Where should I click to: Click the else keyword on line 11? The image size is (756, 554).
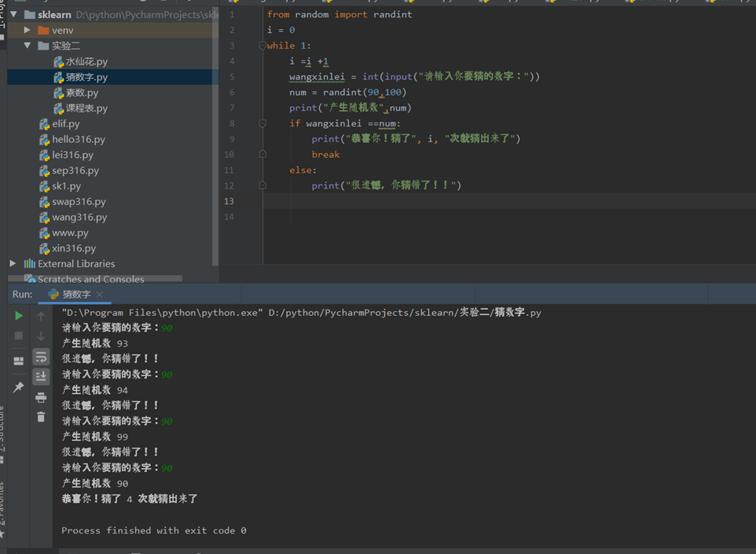pos(301,170)
